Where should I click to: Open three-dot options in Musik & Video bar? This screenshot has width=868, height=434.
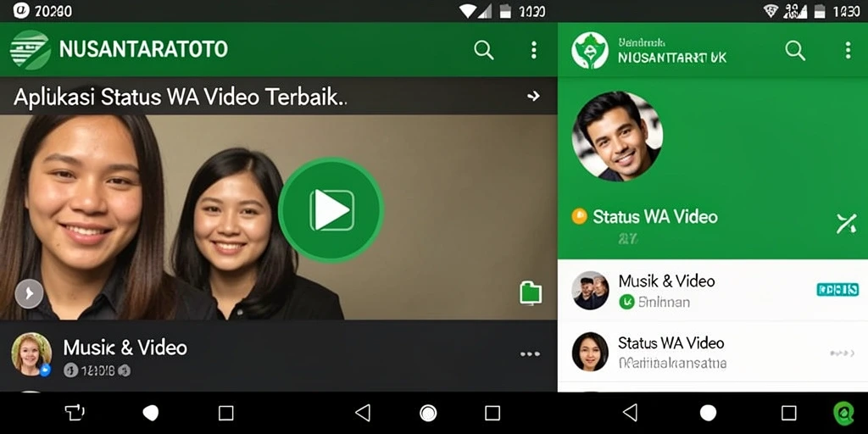530,354
